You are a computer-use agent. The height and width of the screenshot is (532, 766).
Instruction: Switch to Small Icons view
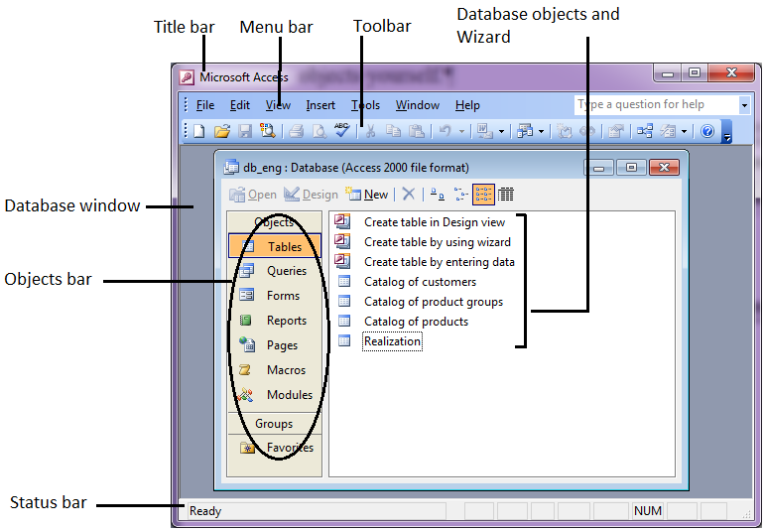[460, 195]
